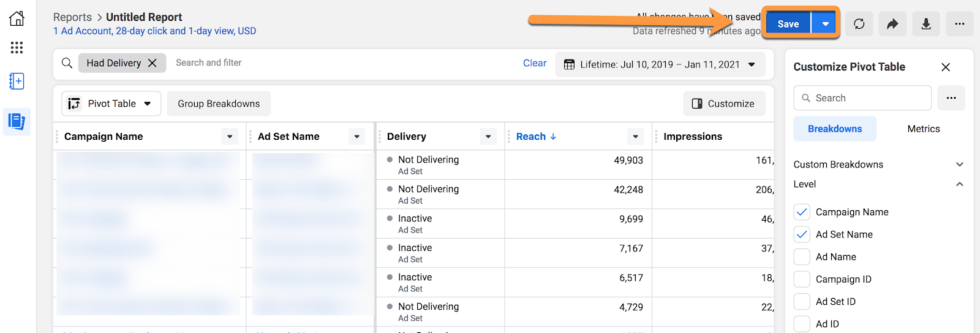The width and height of the screenshot is (980, 333).
Task: Go to Reports breadcrumb link
Action: point(72,17)
